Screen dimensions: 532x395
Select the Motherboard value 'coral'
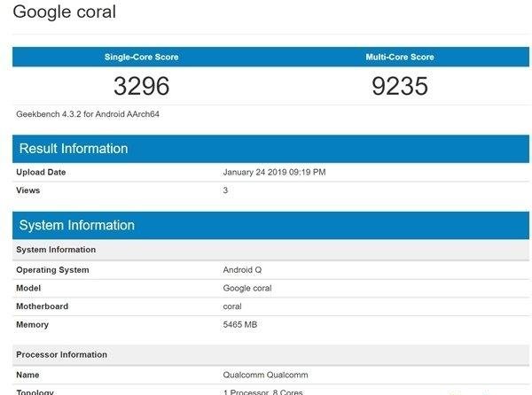tap(232, 306)
